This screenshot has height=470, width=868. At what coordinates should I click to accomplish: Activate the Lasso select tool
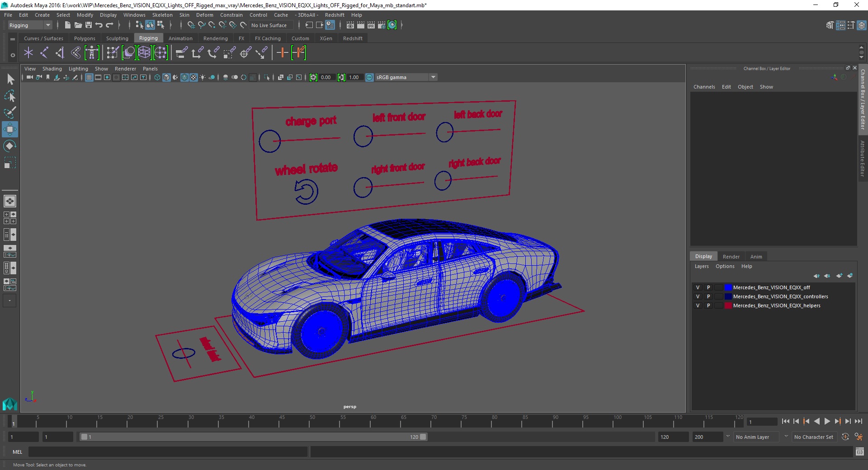click(x=10, y=96)
